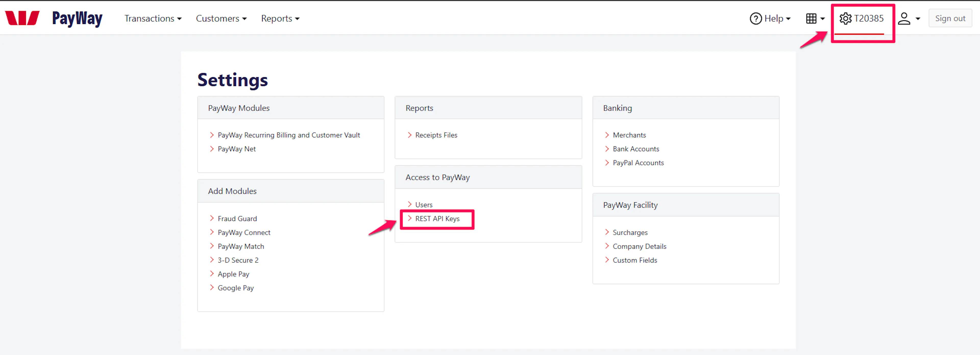Open the Users link
The height and width of the screenshot is (355, 980).
(423, 205)
